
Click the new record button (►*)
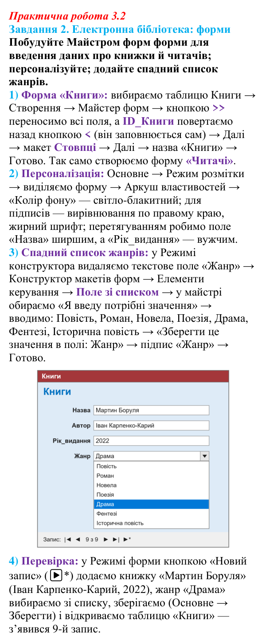click(x=127, y=540)
